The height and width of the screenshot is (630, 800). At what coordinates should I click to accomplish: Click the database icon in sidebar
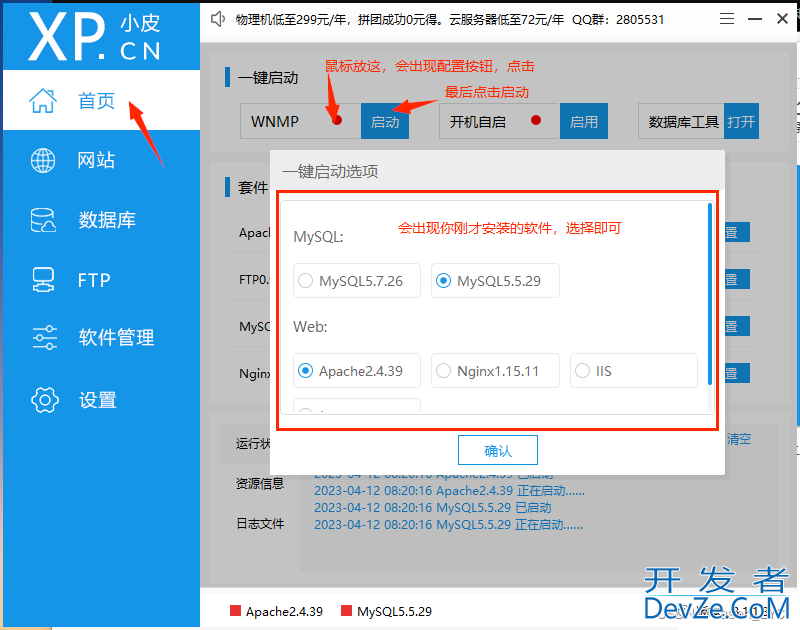(x=43, y=220)
